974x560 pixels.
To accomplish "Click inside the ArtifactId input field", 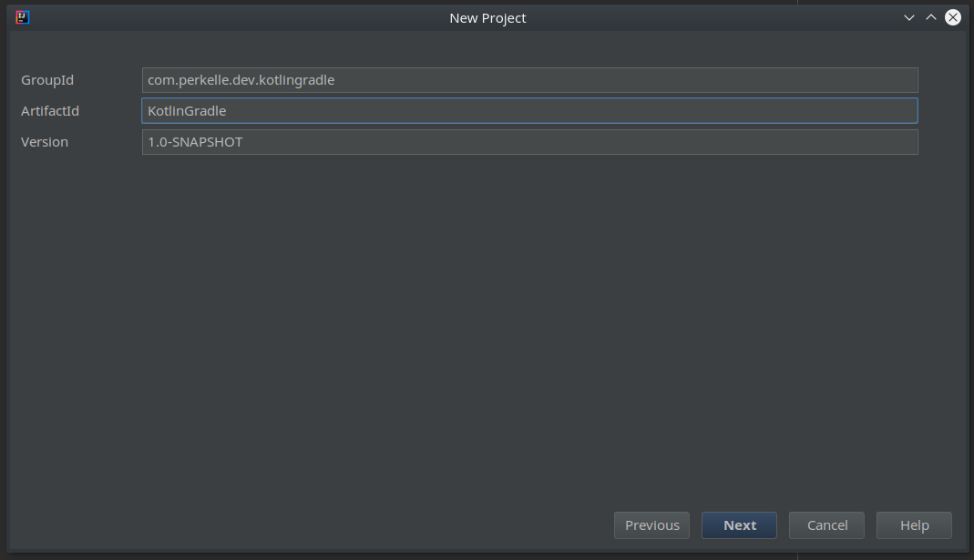I will coord(528,110).
